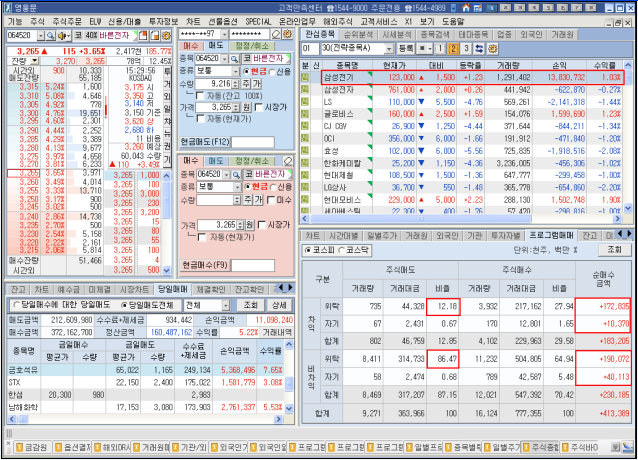The height and width of the screenshot is (460, 638).
Task: Open the square view-mode dropdown next to 등록
Action: coord(425,49)
